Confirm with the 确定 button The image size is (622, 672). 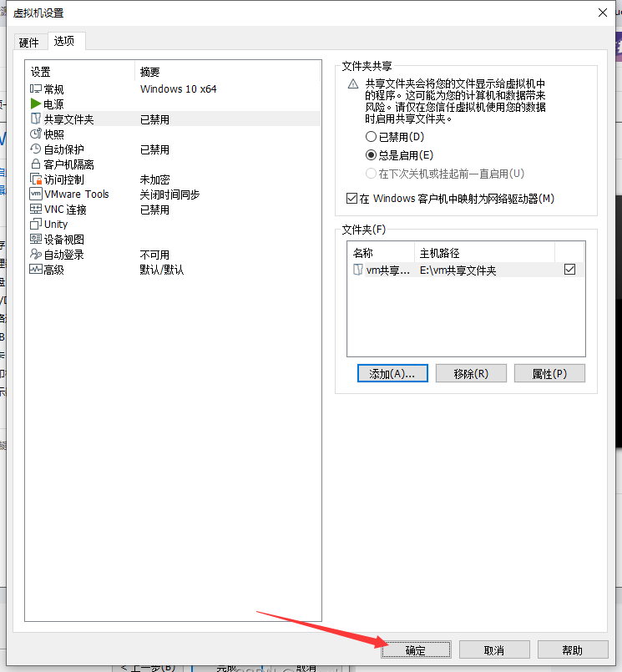[x=416, y=650]
